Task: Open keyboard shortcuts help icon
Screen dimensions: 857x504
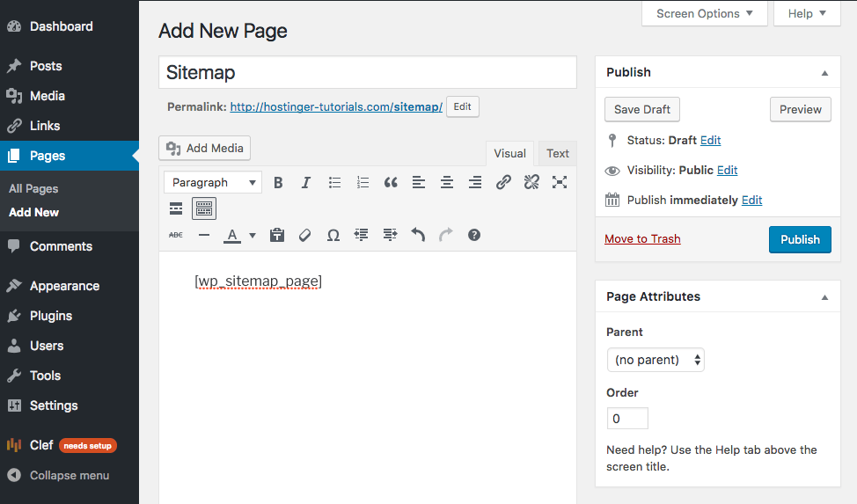Action: pyautogui.click(x=474, y=235)
